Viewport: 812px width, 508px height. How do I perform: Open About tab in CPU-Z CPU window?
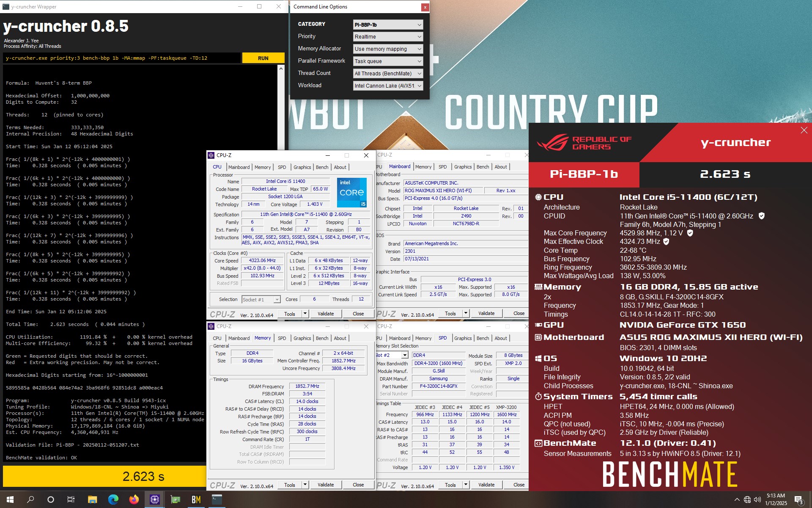(340, 167)
